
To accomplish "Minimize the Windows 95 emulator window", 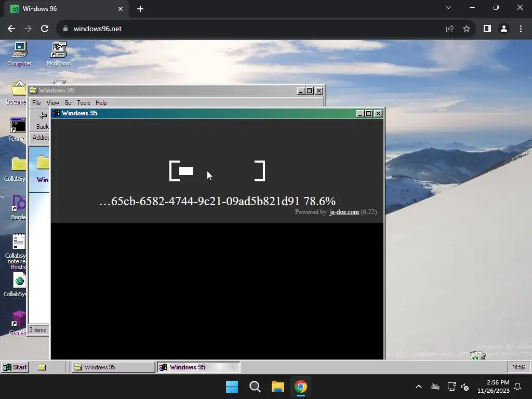I will pos(360,114).
